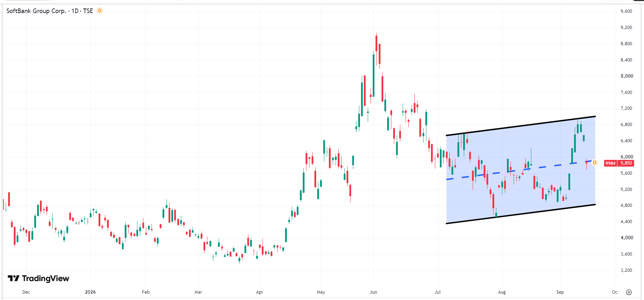Click the 9,200 price axis label
This screenshot has width=644, height=300.
(626, 28)
